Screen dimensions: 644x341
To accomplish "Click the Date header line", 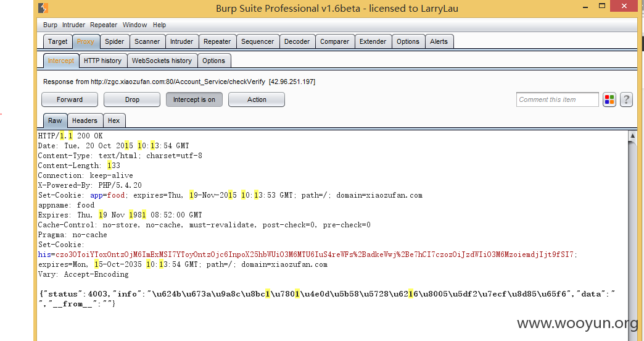I will 114,146.
